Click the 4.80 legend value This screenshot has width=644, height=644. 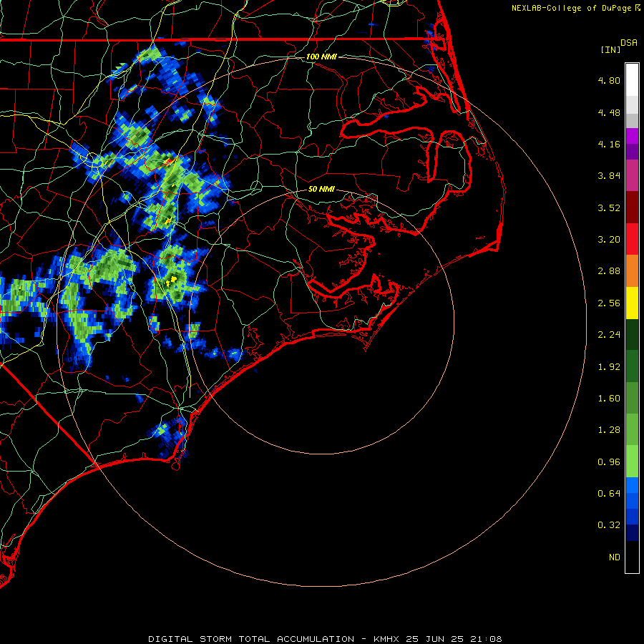pyautogui.click(x=609, y=80)
